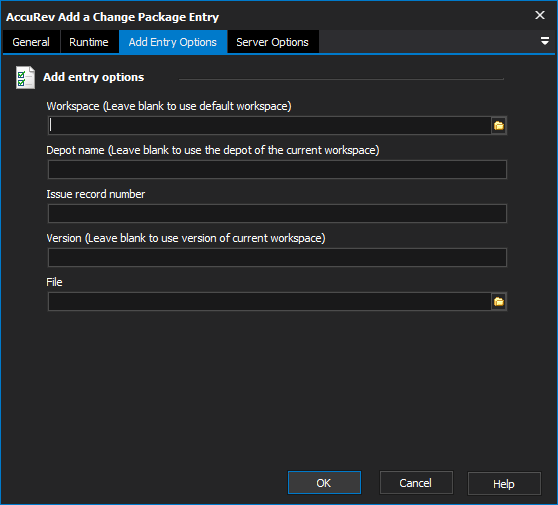
Task: Select the 'File' label text
Action: tap(54, 282)
